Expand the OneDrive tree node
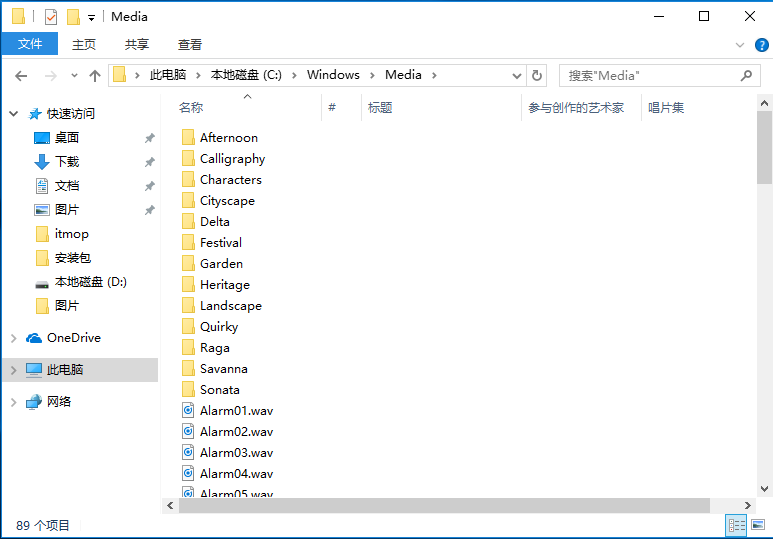The image size is (773, 539). click(14, 338)
